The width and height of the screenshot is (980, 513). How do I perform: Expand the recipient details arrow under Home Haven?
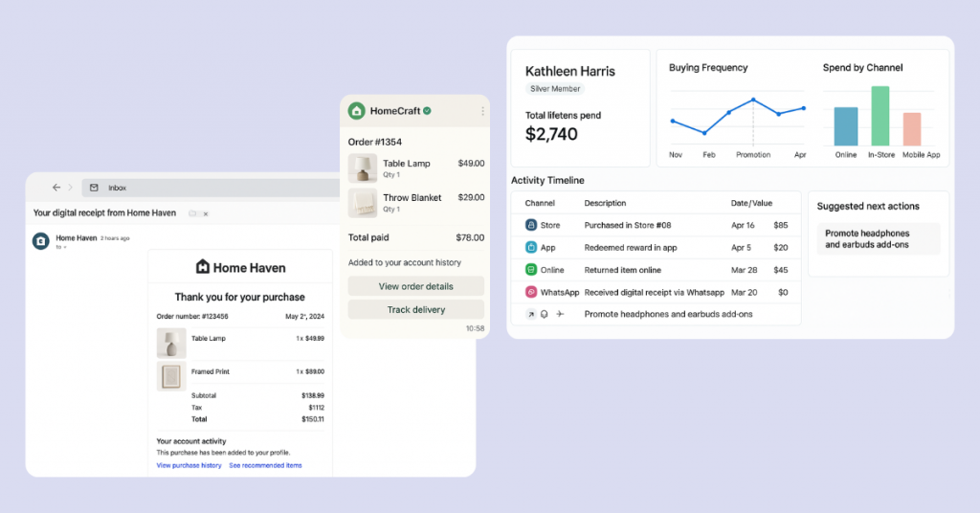[x=65, y=247]
